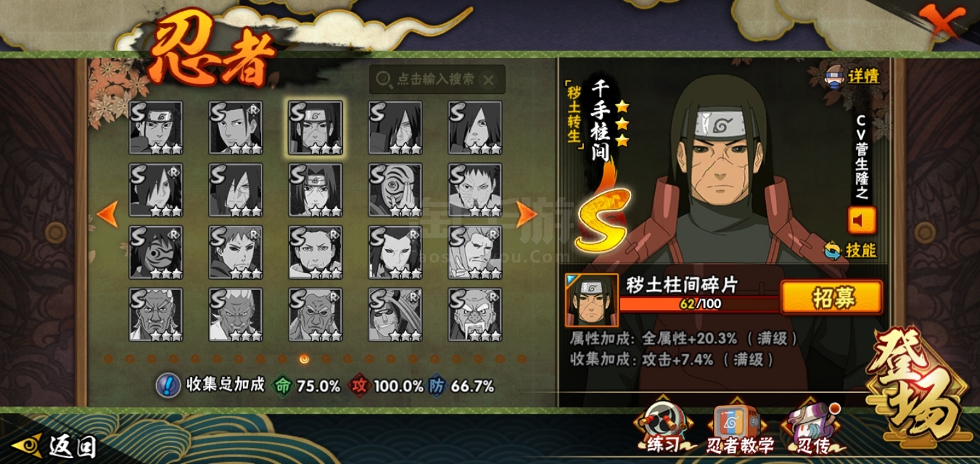Go to next ninja page arrow
Viewport: 980px width, 464px height.
[x=527, y=215]
